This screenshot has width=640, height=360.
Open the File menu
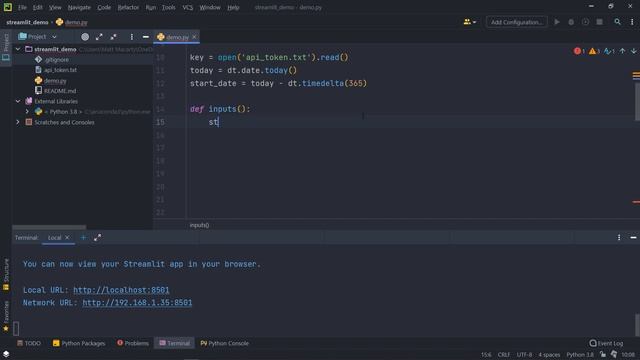coord(22,7)
